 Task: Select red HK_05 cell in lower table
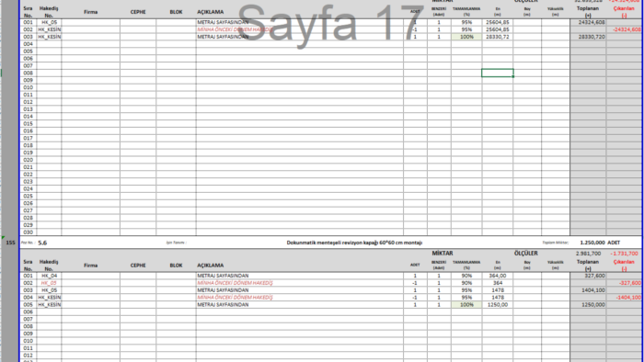click(x=49, y=283)
